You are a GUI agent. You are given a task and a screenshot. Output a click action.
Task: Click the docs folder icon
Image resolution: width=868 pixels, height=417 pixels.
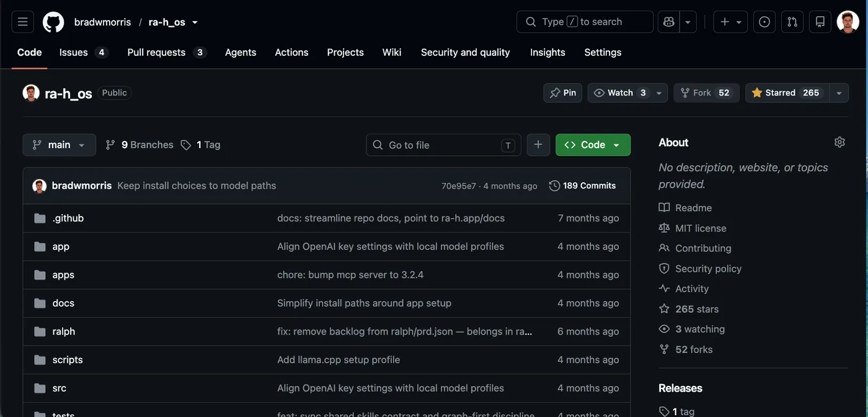coord(40,303)
